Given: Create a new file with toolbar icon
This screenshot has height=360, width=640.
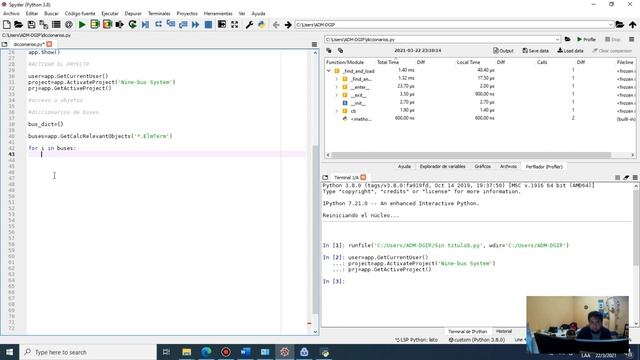Looking at the screenshot, I should tap(7, 25).
